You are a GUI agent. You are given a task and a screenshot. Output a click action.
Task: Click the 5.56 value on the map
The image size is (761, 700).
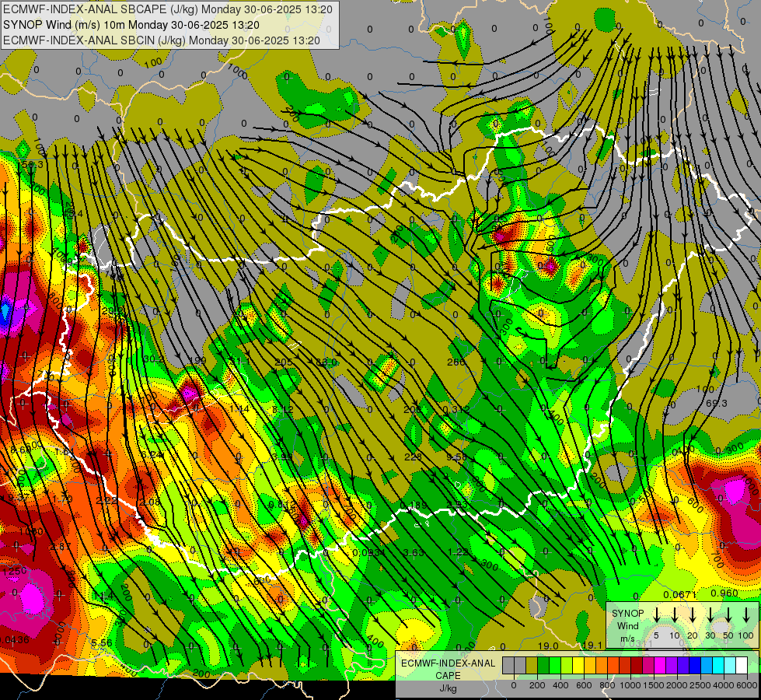[x=101, y=643]
